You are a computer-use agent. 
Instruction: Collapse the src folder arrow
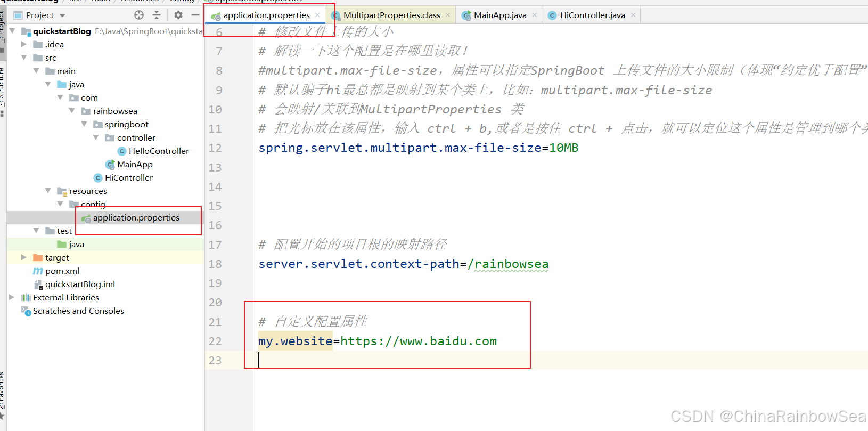pos(24,58)
